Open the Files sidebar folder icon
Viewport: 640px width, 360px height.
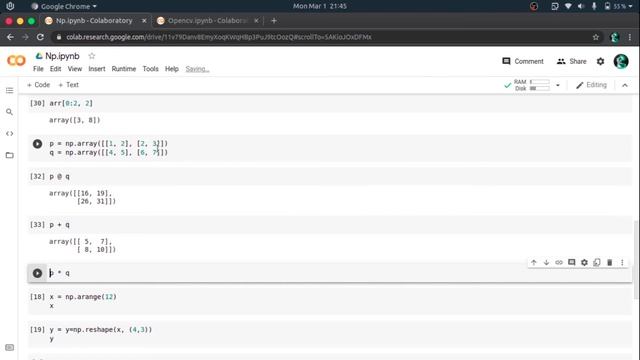click(9, 155)
